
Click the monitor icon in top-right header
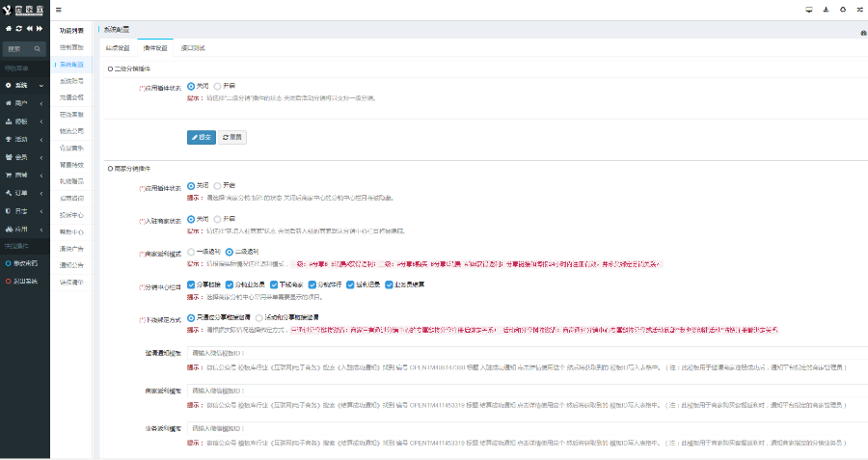(x=808, y=10)
